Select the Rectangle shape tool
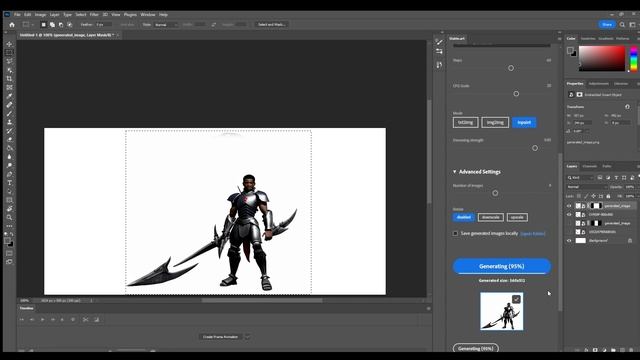Image resolution: width=640 pixels, height=360 pixels. (9, 200)
